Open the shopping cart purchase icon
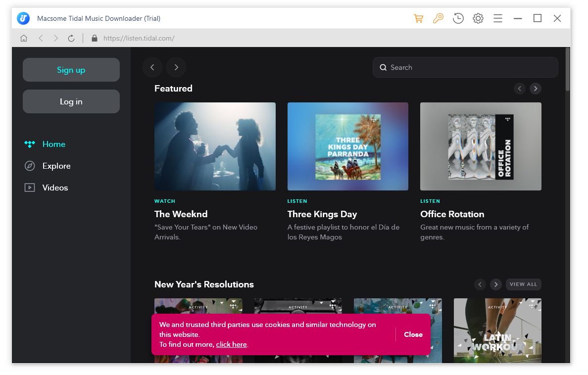Image resolution: width=588 pixels, height=375 pixels. point(419,18)
